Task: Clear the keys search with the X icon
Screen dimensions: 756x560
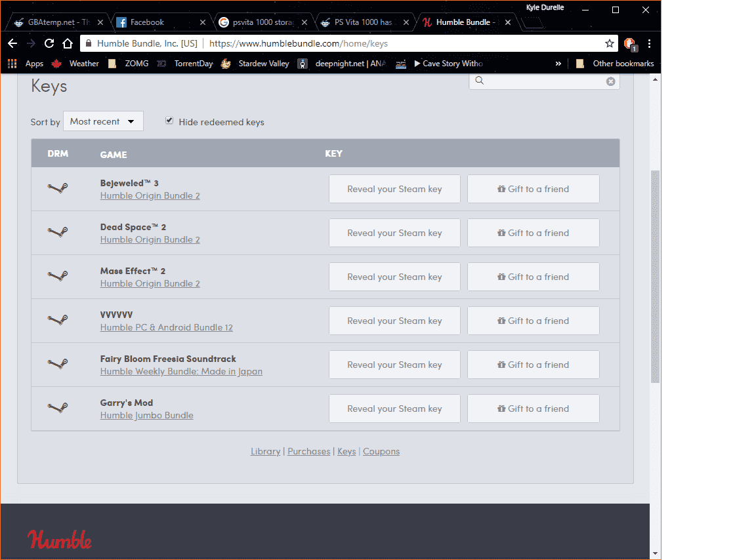Action: 610,81
